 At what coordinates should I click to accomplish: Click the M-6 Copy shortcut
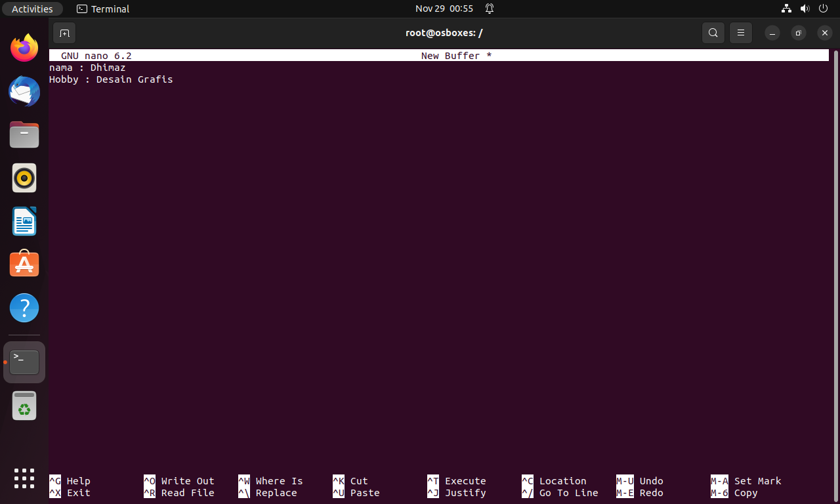(734, 493)
